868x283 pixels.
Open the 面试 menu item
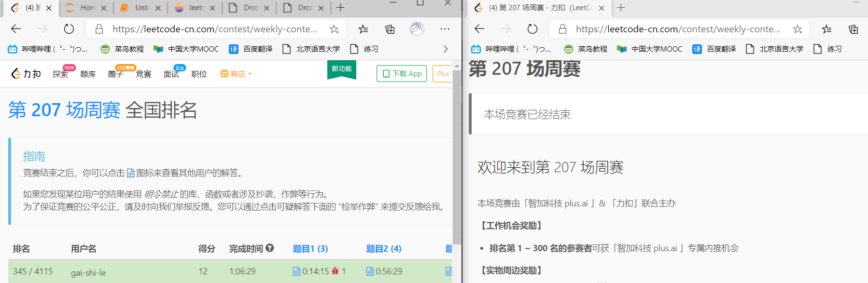tap(171, 74)
